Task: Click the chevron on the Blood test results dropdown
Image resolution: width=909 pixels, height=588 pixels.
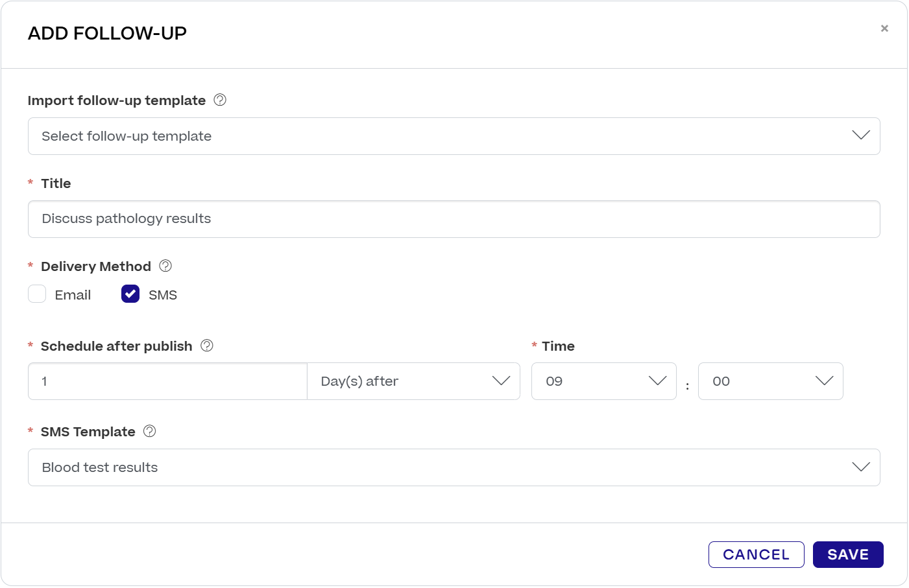Action: pos(860,467)
